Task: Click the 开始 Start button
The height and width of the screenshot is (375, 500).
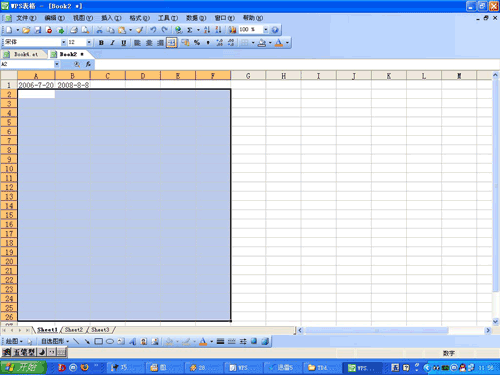Action: (x=23, y=367)
